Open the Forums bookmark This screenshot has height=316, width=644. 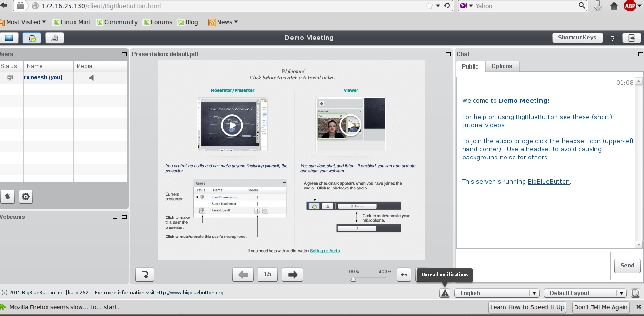pos(158,22)
